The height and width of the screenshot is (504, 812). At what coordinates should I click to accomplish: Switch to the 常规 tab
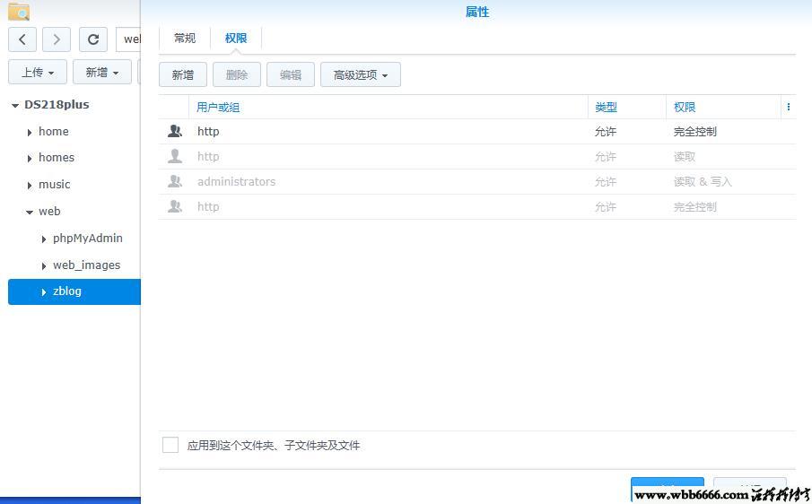[185, 38]
